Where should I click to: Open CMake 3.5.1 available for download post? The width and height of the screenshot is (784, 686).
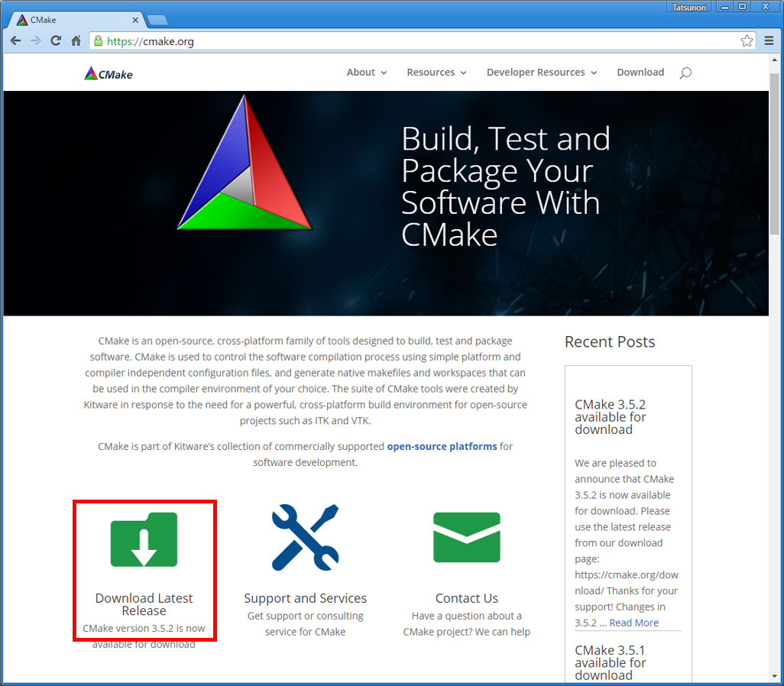[x=610, y=662]
